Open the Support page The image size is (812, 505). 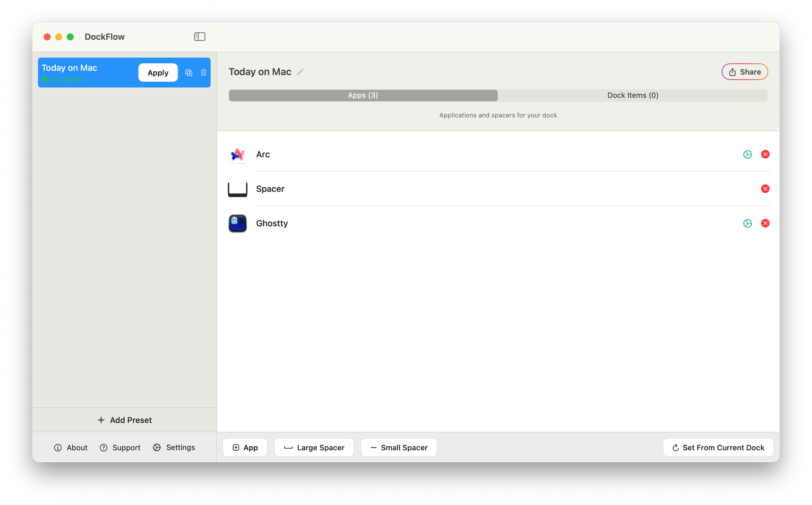click(x=120, y=447)
